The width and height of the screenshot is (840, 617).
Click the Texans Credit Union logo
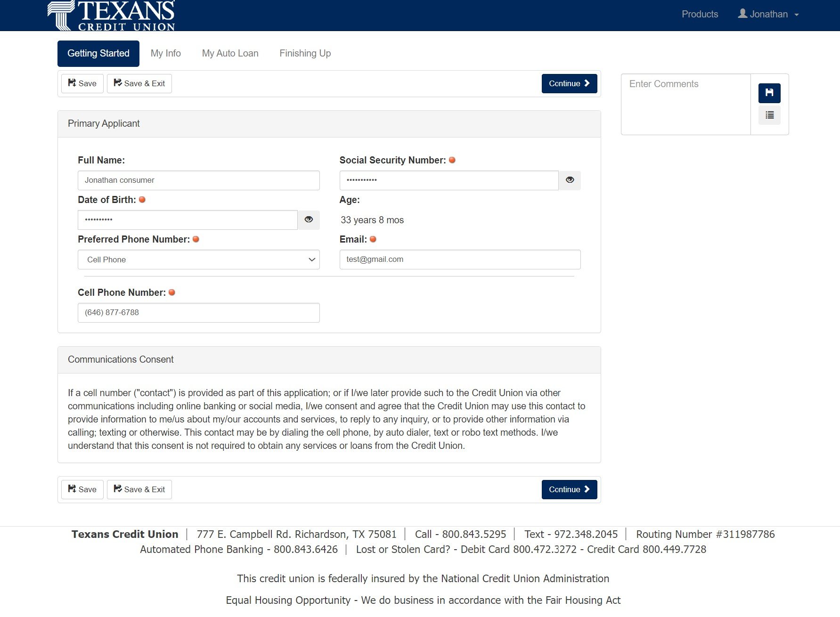(111, 16)
